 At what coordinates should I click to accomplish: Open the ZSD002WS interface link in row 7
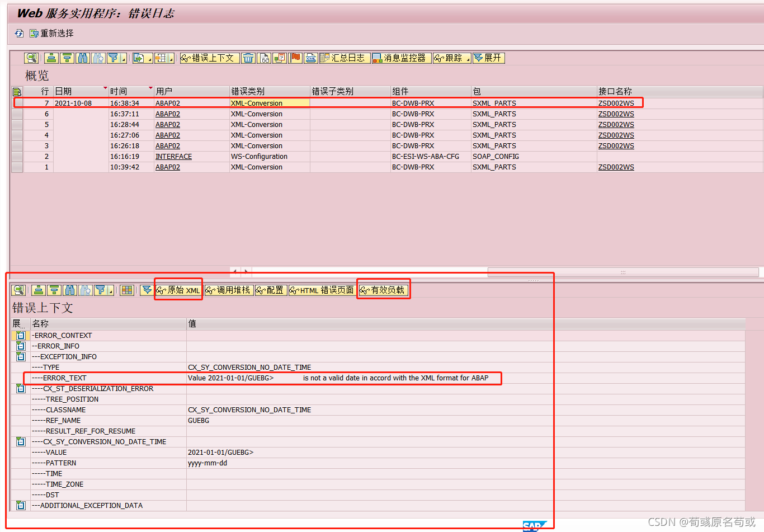616,103
